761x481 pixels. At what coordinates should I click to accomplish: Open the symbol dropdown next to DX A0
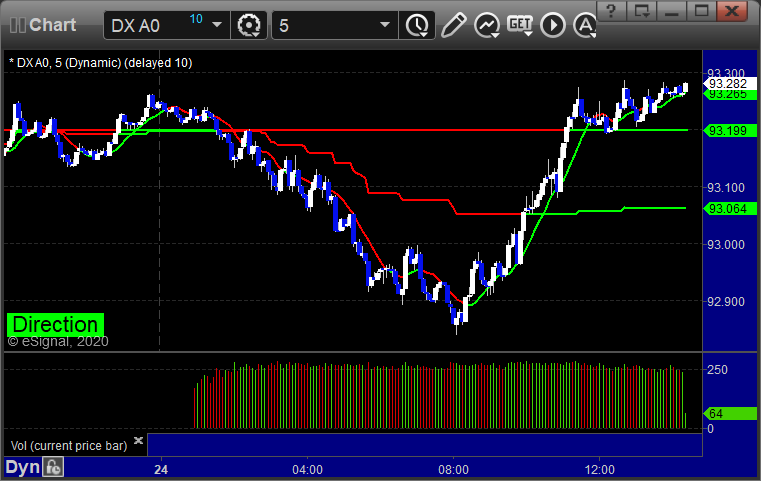217,25
